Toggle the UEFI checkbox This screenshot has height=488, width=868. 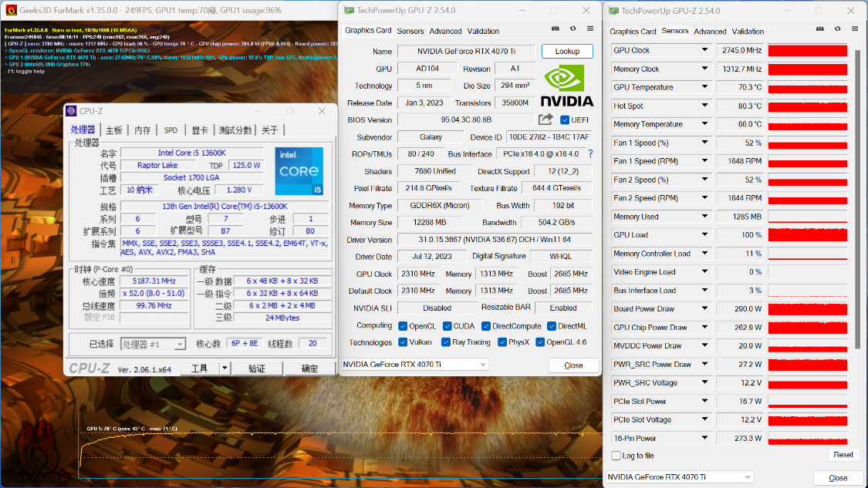tap(565, 120)
